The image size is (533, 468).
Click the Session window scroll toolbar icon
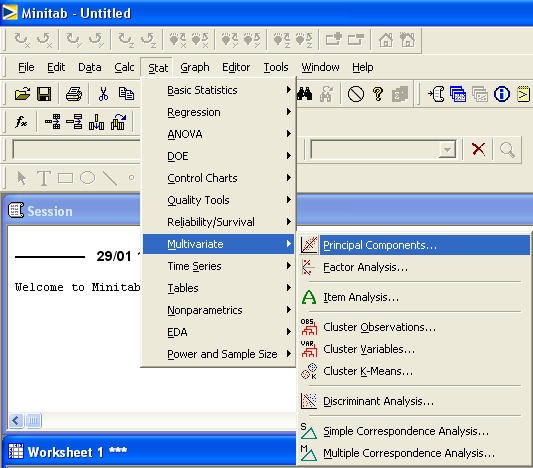(x=436, y=94)
